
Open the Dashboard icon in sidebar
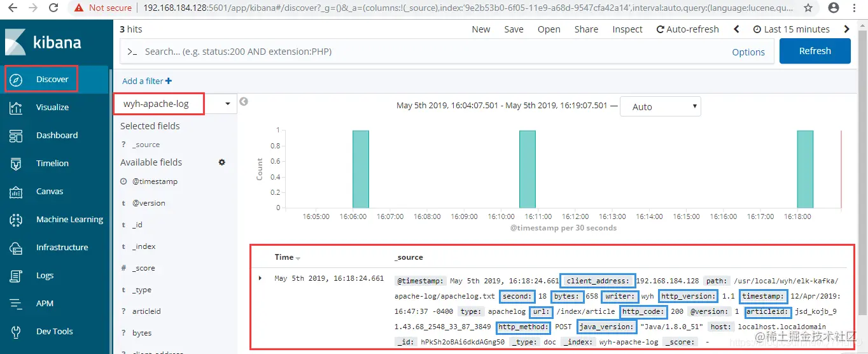[17, 136]
